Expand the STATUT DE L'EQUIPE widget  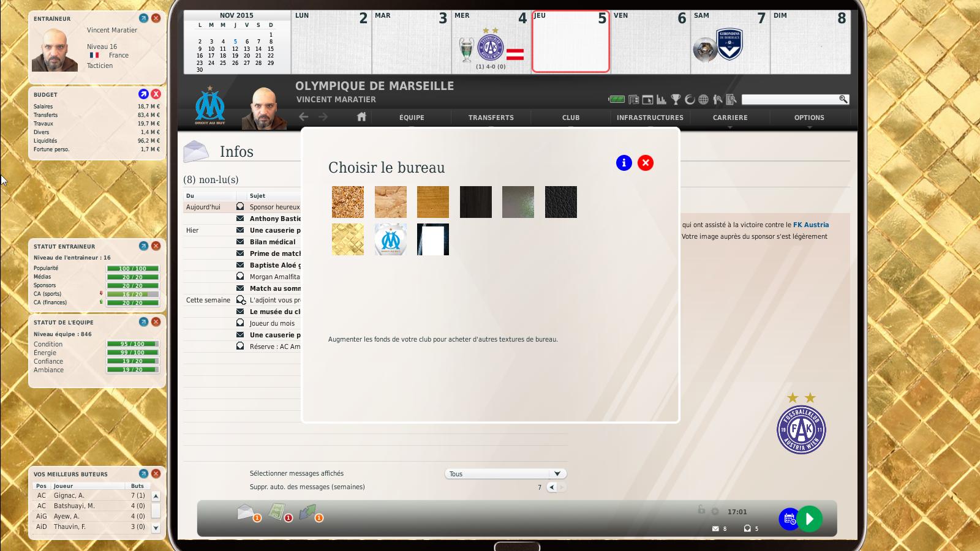coord(143,322)
